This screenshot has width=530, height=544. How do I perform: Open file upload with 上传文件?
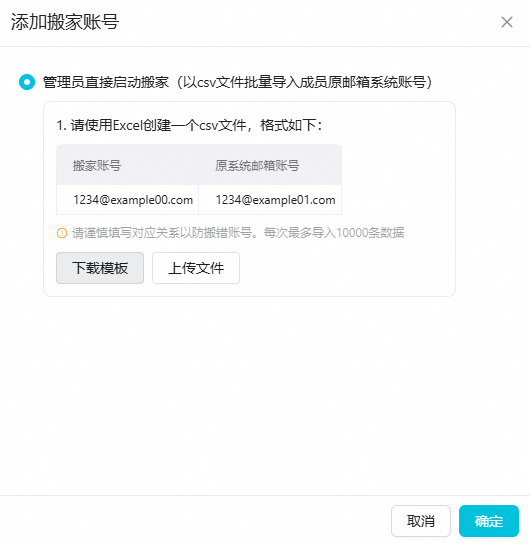tap(196, 268)
